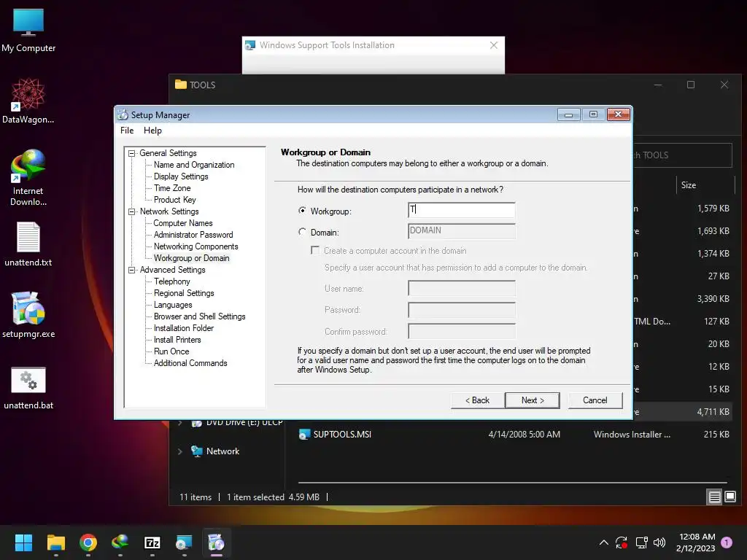Select the Workgroup radio button

(x=302, y=211)
